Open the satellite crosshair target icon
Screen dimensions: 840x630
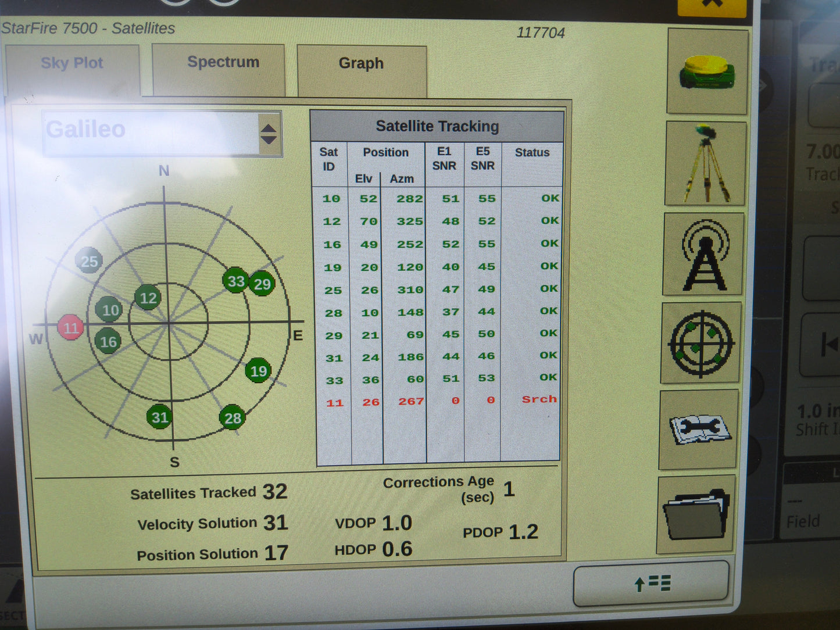click(x=702, y=343)
